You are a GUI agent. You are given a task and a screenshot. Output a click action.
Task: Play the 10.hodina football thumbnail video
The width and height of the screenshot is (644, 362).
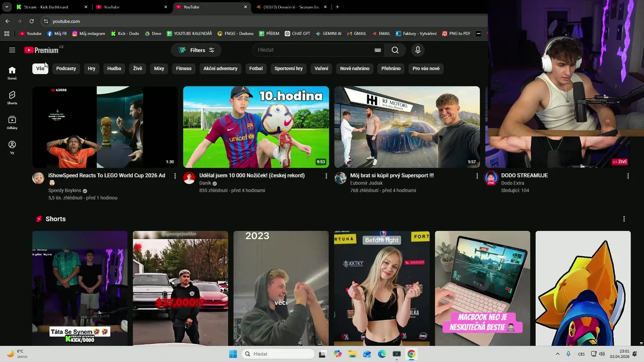click(x=256, y=127)
